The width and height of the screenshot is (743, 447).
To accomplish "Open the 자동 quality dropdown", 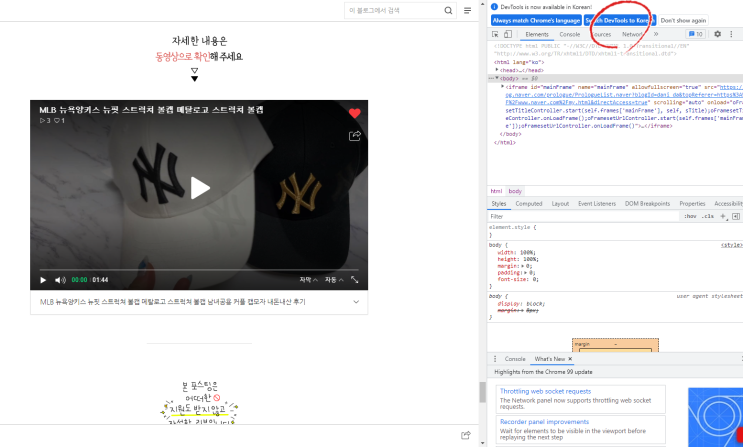I will point(334,280).
